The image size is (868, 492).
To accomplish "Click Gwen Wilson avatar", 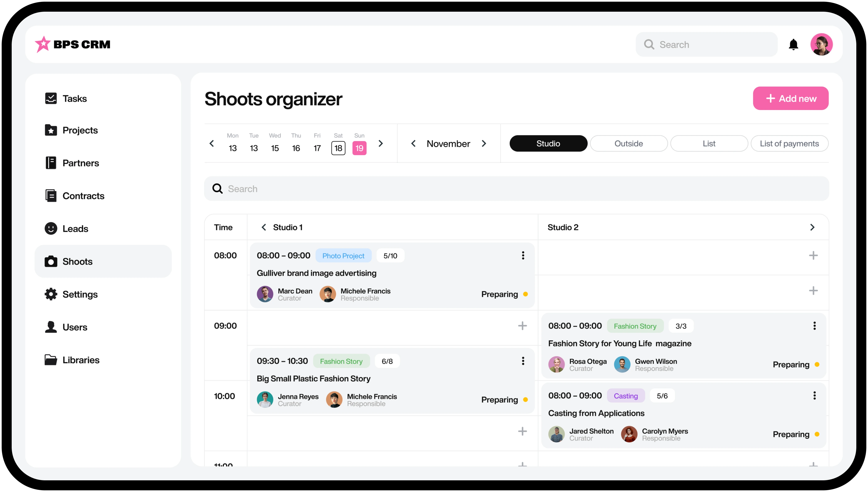I will pos(622,364).
